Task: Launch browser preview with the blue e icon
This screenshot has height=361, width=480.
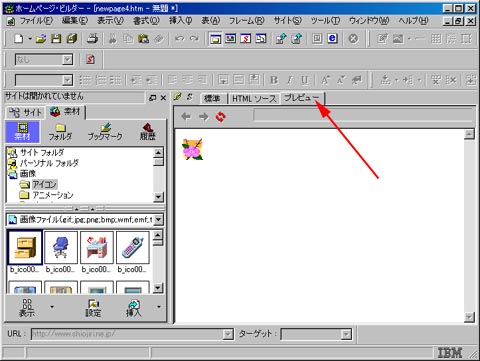Action: coord(332,38)
